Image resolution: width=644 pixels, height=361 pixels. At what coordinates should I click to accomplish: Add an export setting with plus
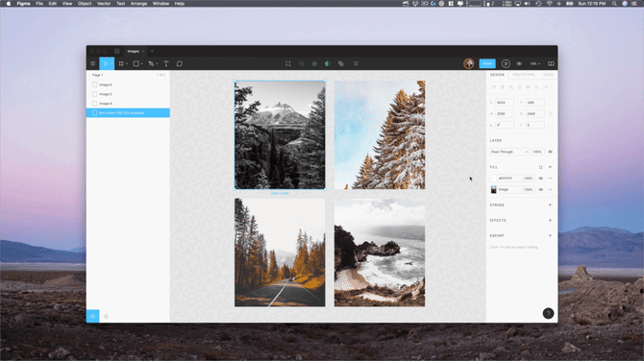coord(550,236)
